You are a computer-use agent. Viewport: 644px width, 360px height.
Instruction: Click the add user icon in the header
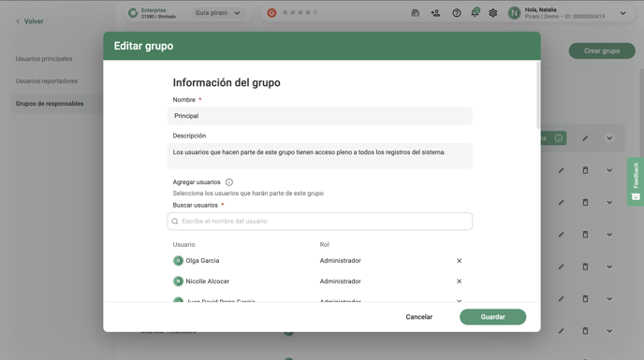(x=435, y=13)
